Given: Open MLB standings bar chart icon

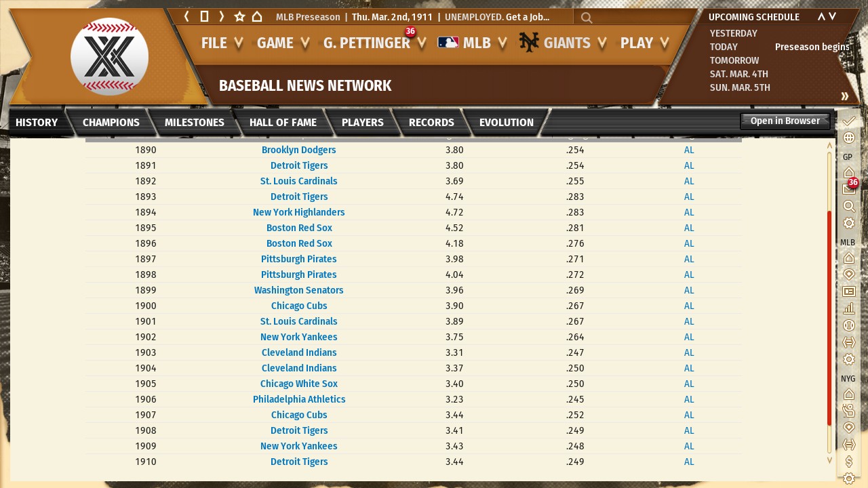Looking at the screenshot, I should pyautogui.click(x=848, y=308).
